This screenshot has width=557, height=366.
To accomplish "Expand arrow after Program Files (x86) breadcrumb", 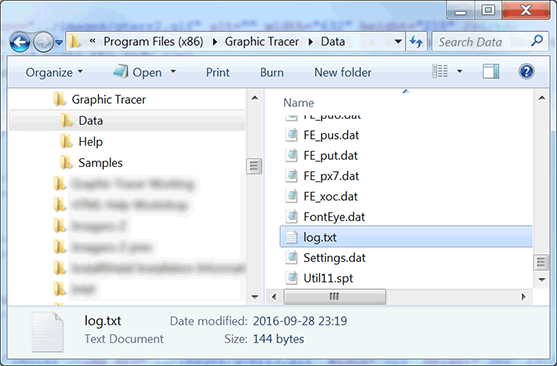I will 215,42.
